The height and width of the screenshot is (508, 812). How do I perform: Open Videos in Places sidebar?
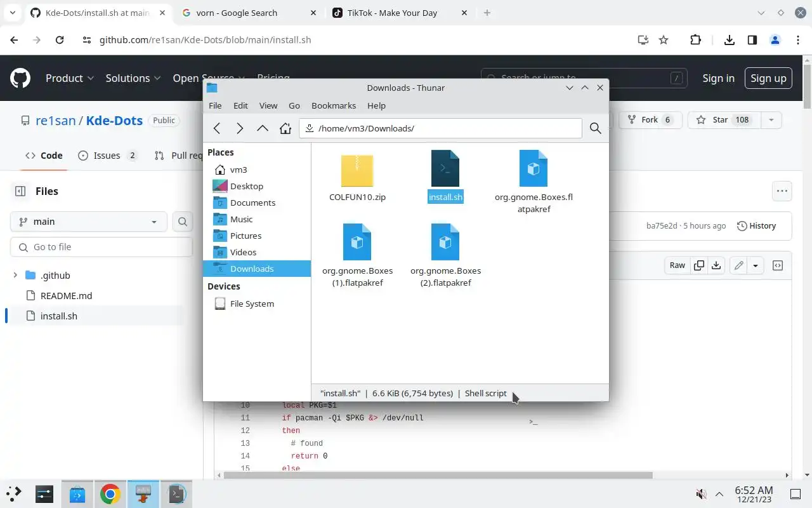[257, 252]
